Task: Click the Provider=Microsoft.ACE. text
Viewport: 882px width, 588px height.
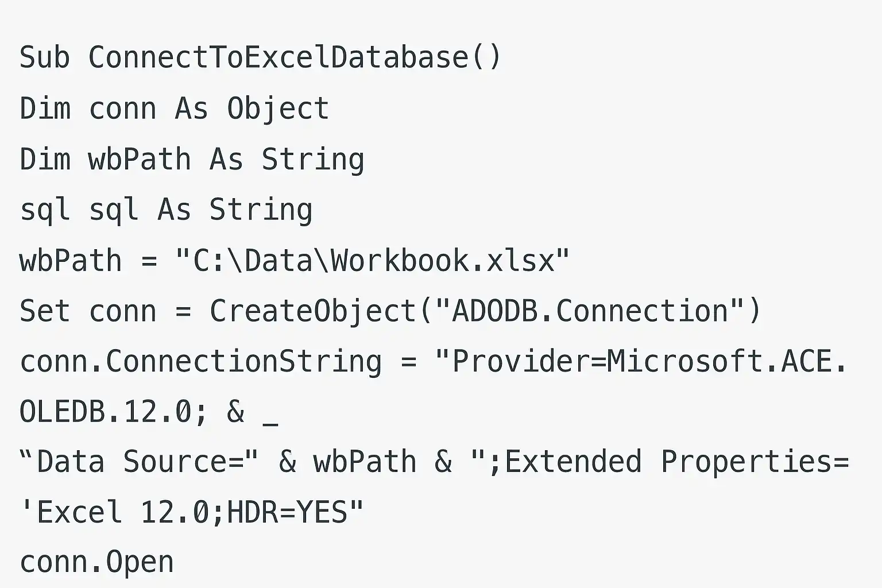Action: click(649, 361)
